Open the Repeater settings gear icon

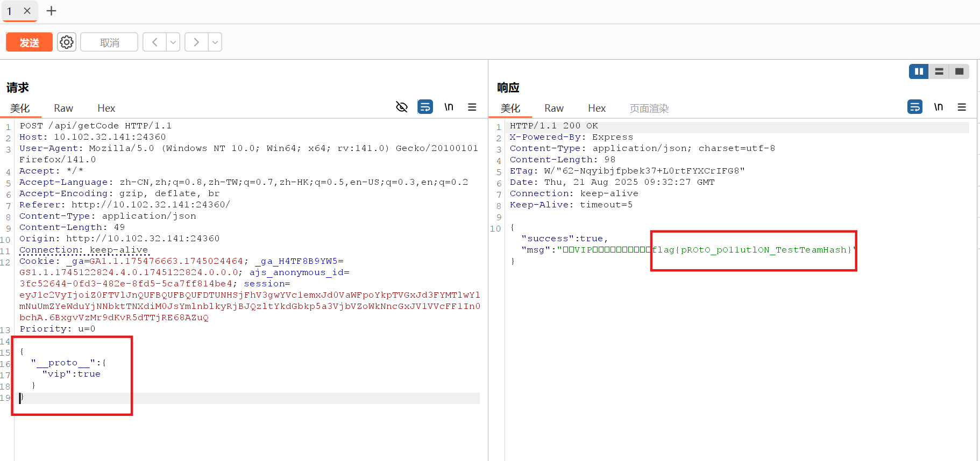coord(67,42)
